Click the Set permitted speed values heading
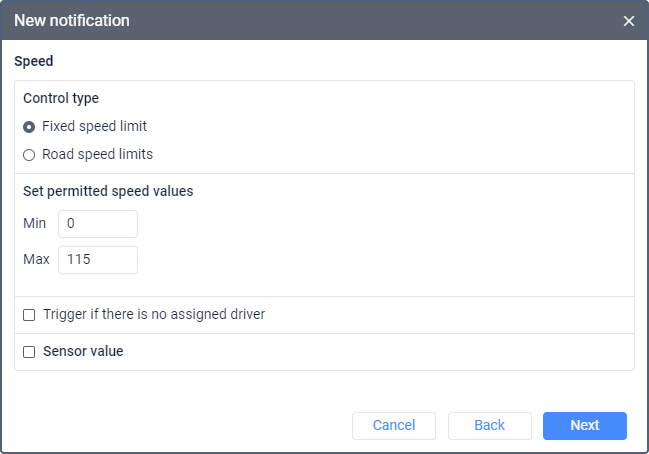649x454 pixels. coord(108,191)
